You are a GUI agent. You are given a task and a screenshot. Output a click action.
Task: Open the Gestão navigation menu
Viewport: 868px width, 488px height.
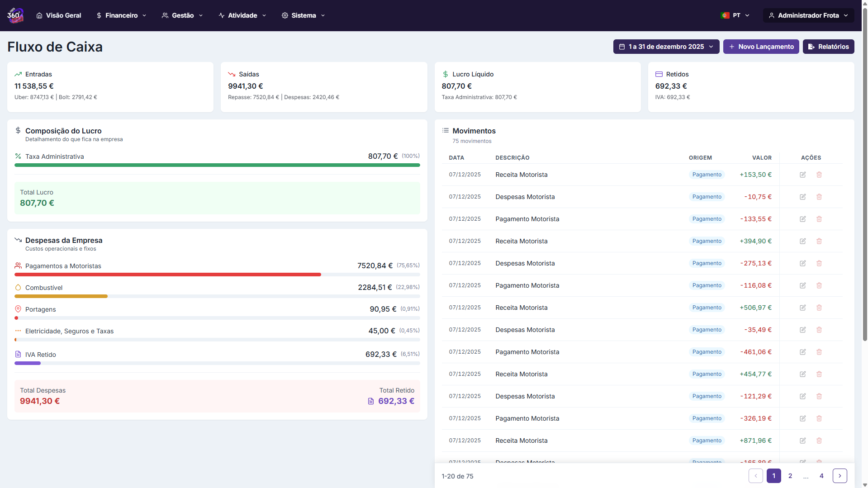pos(182,15)
